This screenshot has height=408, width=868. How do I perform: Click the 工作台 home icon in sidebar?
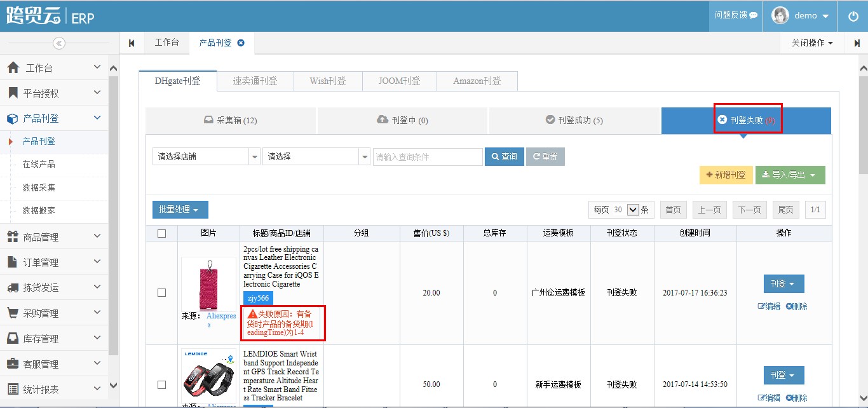pyautogui.click(x=13, y=67)
